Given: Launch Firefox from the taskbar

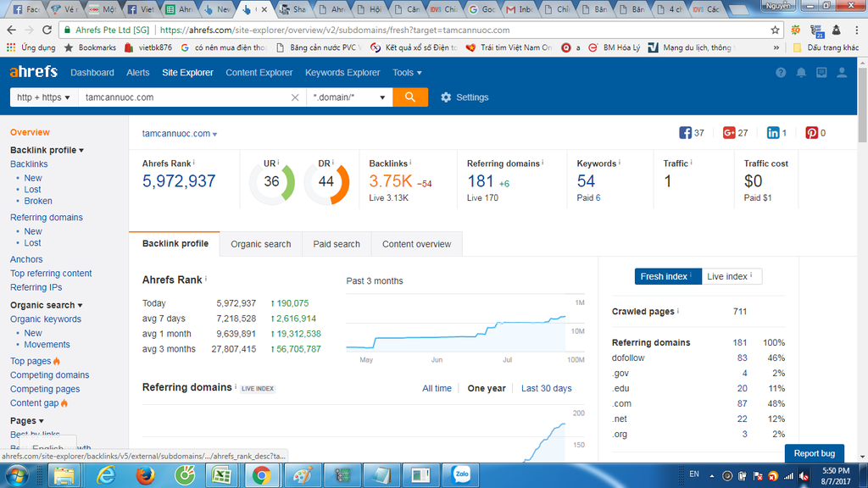Looking at the screenshot, I should pos(146,475).
